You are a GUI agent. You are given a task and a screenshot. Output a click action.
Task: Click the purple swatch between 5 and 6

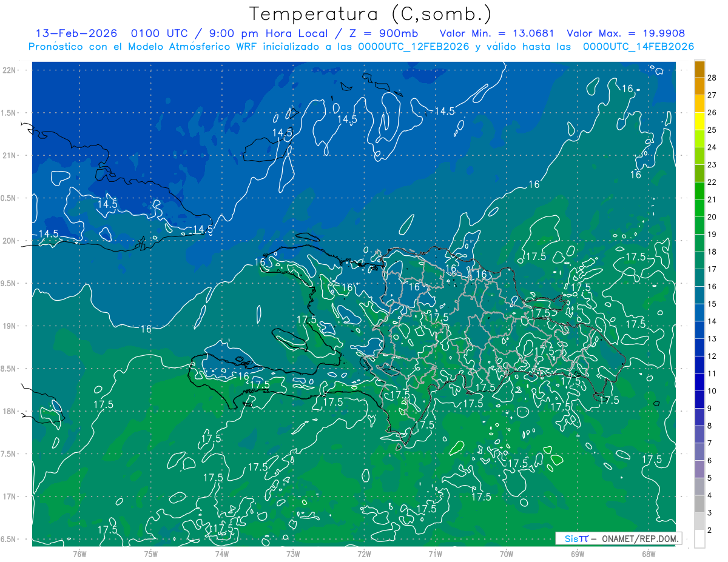point(699,469)
